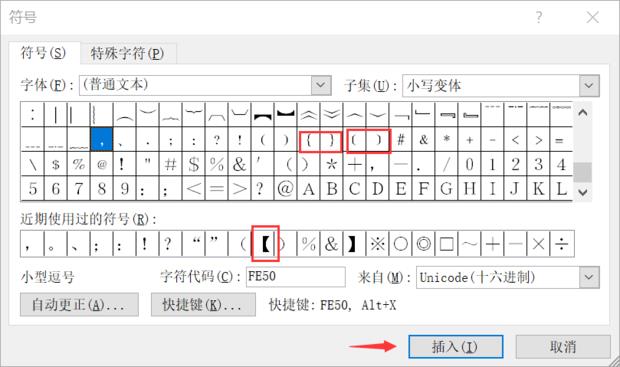Pick the letter B in the symbol grid
Image resolution: width=620 pixels, height=367 pixels.
click(331, 188)
